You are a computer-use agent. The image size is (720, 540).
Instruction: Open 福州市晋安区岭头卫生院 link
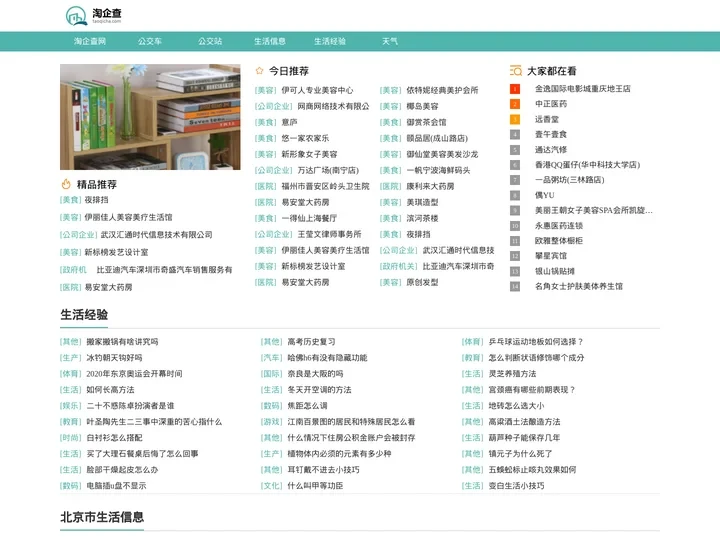click(325, 186)
